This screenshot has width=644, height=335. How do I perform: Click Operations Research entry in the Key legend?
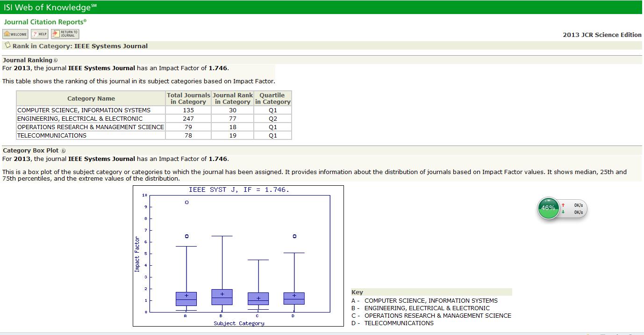[437, 316]
